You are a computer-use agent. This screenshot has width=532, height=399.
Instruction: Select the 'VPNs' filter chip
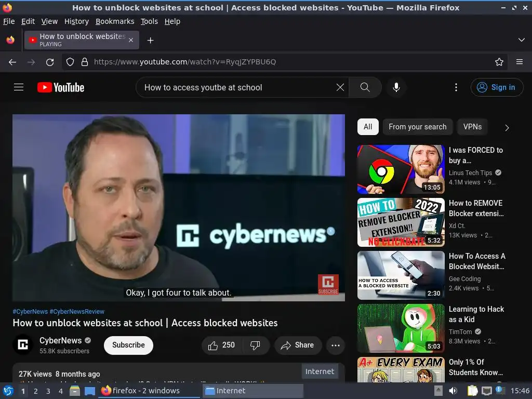point(472,127)
